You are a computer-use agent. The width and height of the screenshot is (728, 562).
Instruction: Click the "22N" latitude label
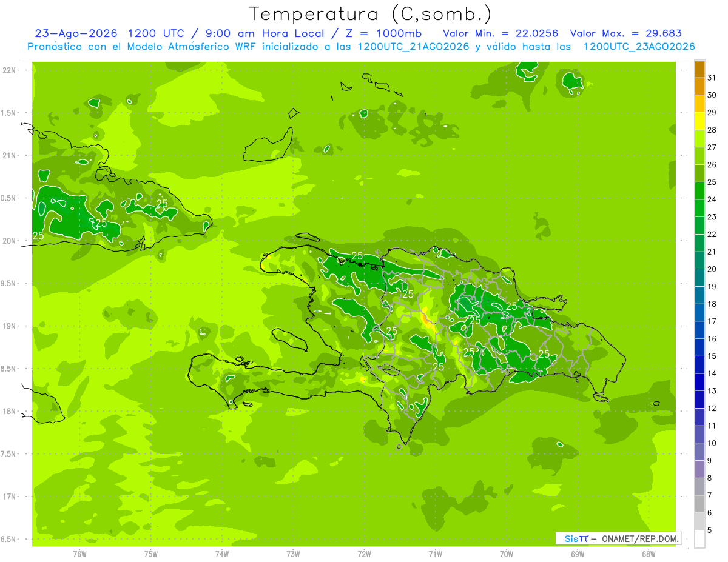pos(10,70)
